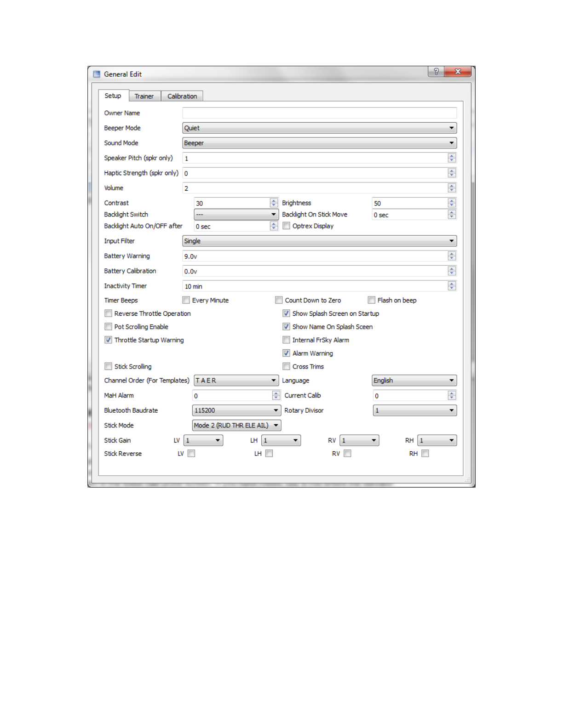
Task: Increase the Brightness value with up arrow
Action: 452,201
